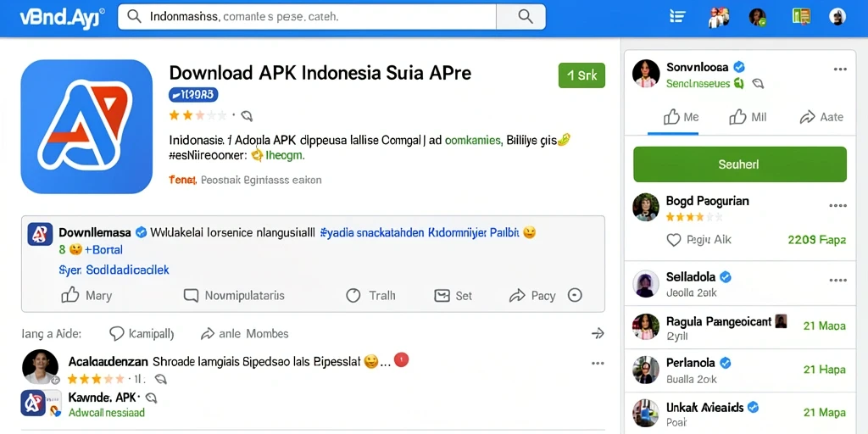
Task: Click the "21 Mapa" label beside Ragula Paengeoicant
Action: [x=824, y=325]
